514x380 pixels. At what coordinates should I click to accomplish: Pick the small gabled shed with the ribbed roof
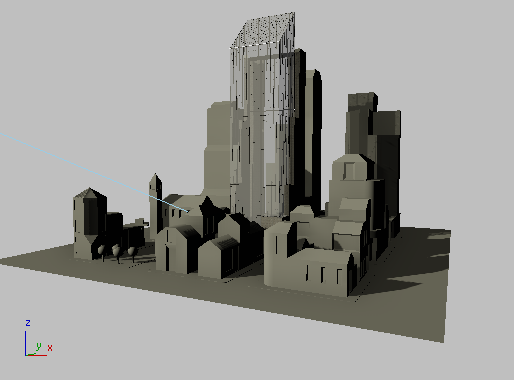click(218, 258)
